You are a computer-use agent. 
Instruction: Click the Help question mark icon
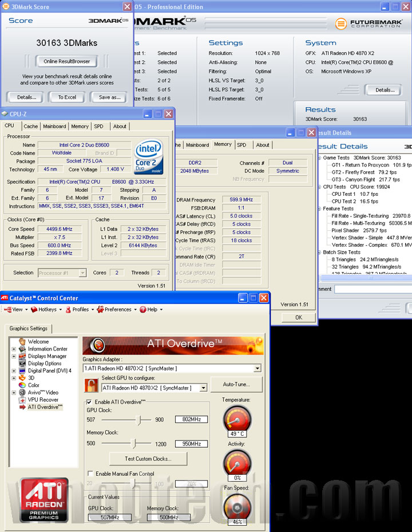[x=142, y=309]
